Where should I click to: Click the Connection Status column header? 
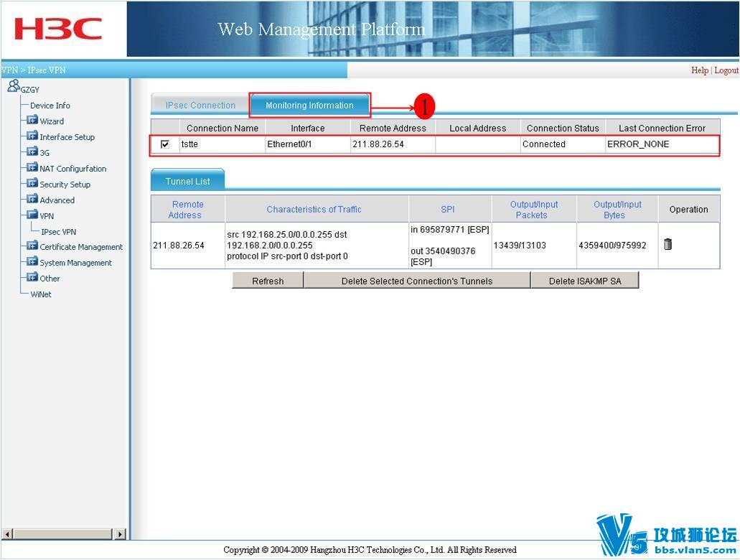[563, 128]
